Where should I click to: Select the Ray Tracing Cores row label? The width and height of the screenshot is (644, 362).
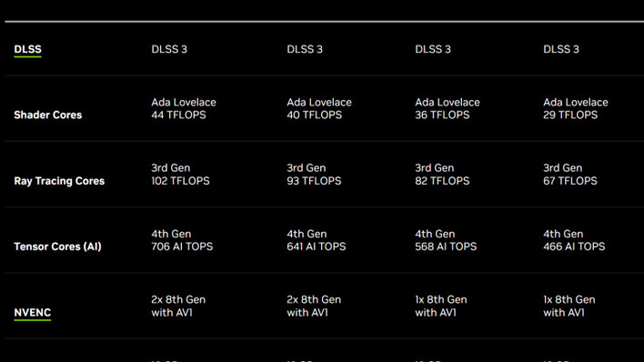(59, 181)
